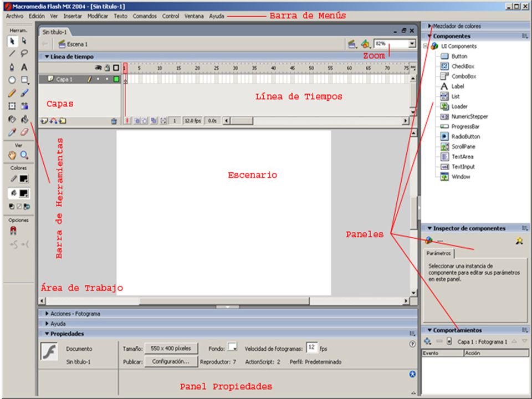532x399 pixels.
Task: Collapse the UI Components tree node
Action: pyautogui.click(x=426, y=46)
